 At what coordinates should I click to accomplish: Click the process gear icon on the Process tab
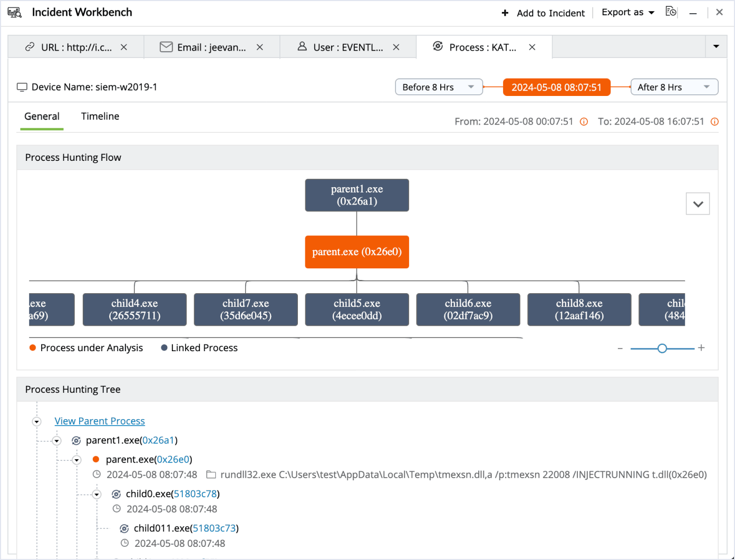click(438, 46)
